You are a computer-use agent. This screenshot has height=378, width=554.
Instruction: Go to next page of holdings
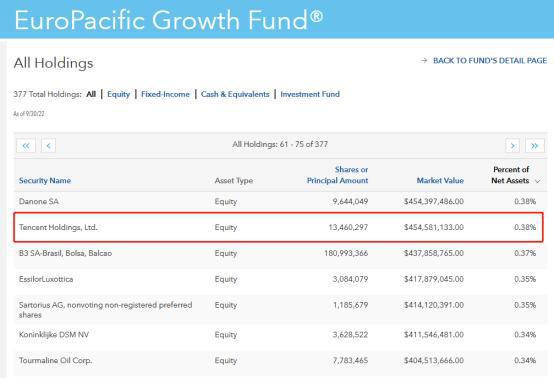point(512,146)
